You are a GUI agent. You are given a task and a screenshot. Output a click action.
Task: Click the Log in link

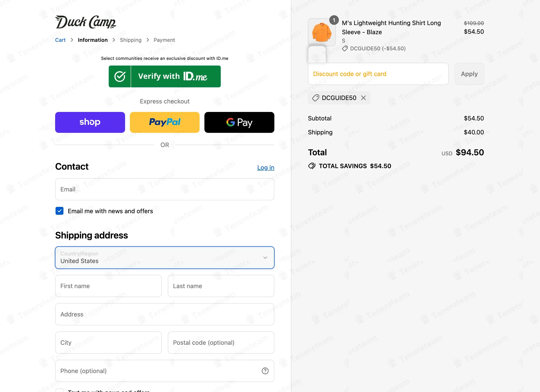click(x=265, y=167)
